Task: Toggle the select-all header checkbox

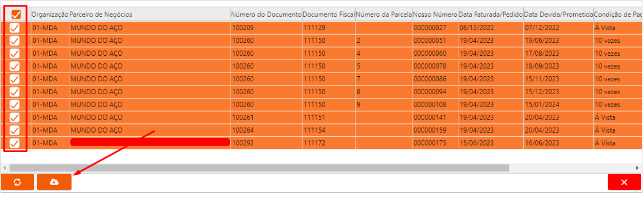Action: click(x=16, y=15)
